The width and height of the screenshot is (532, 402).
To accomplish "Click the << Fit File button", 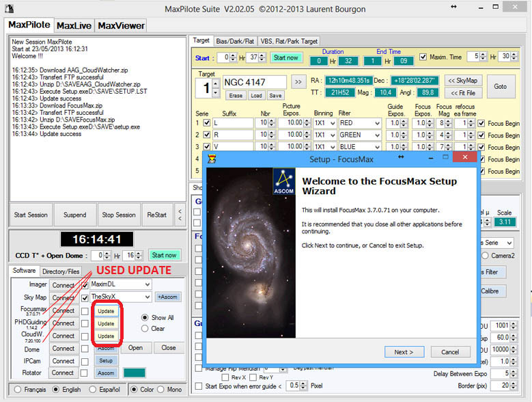I will click(x=463, y=93).
